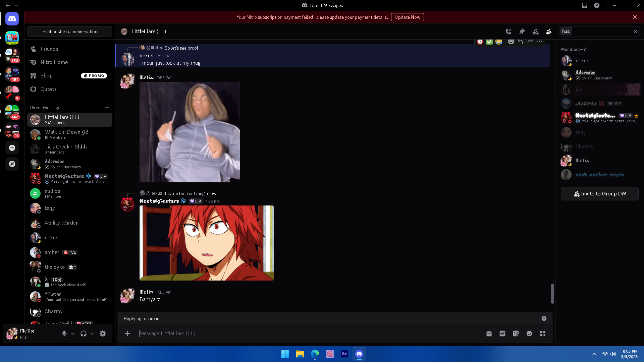
Task: Launch Microsoft Edge from taskbar
Action: tap(315, 354)
